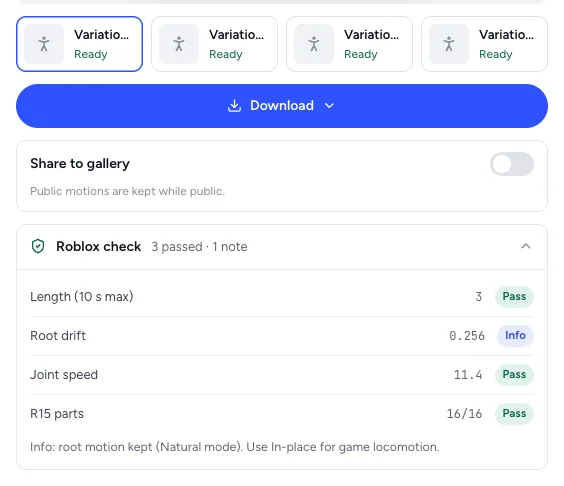The width and height of the screenshot is (564, 486).
Task: Click the figure icon in the fourth variation card
Action: (x=449, y=44)
